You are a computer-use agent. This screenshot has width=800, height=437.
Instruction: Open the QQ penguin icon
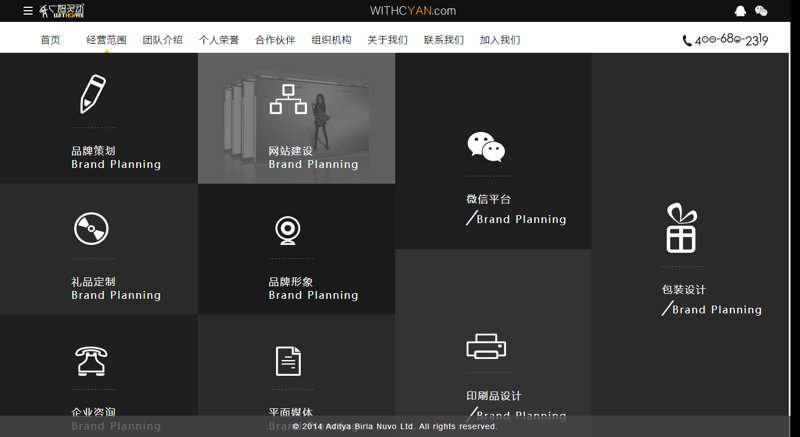pos(740,11)
